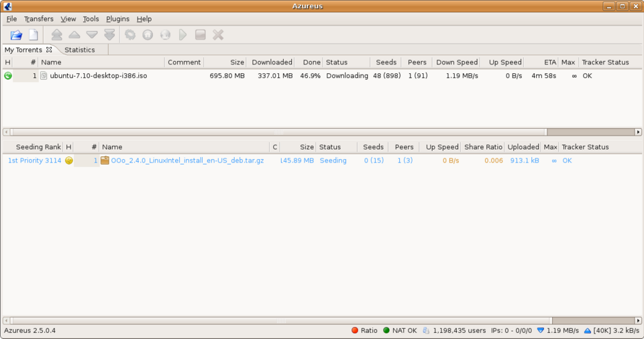Click the Seeding status cell
The image size is (644, 339).
coord(333,160)
